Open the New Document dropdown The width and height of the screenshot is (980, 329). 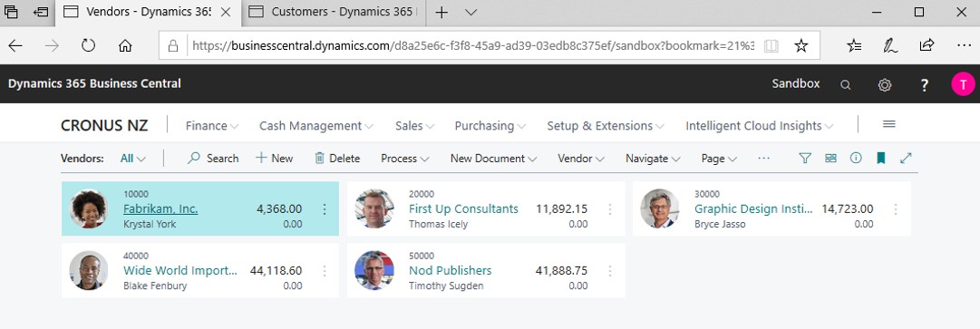point(494,159)
